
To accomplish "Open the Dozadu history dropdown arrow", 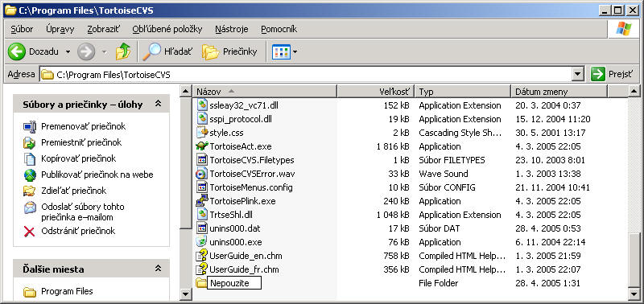I will pos(68,52).
